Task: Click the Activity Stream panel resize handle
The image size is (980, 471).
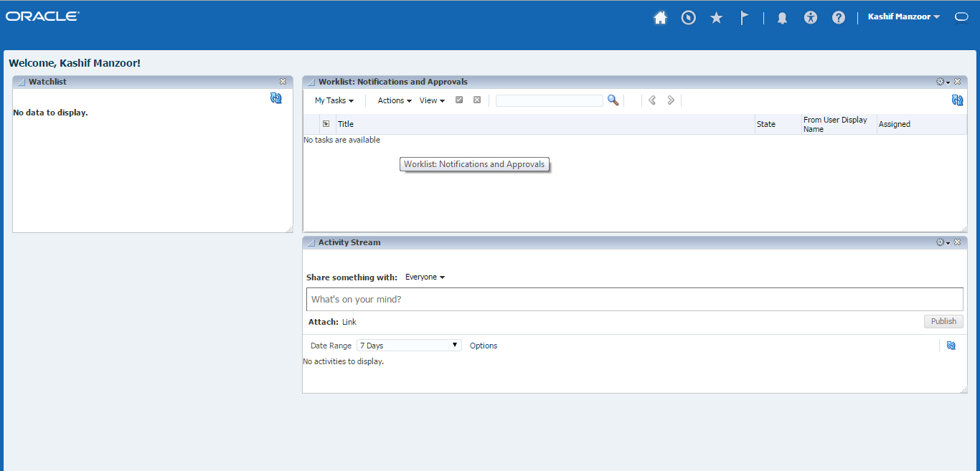Action: [964, 390]
